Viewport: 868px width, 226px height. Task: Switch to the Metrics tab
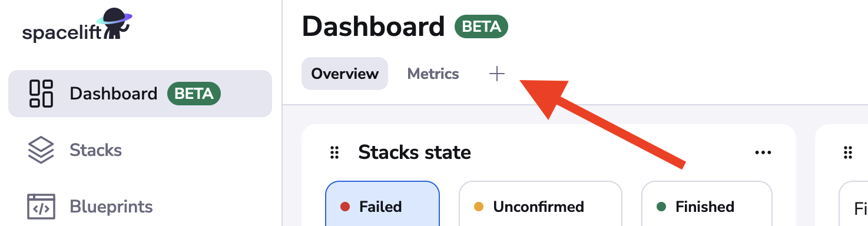(x=433, y=74)
